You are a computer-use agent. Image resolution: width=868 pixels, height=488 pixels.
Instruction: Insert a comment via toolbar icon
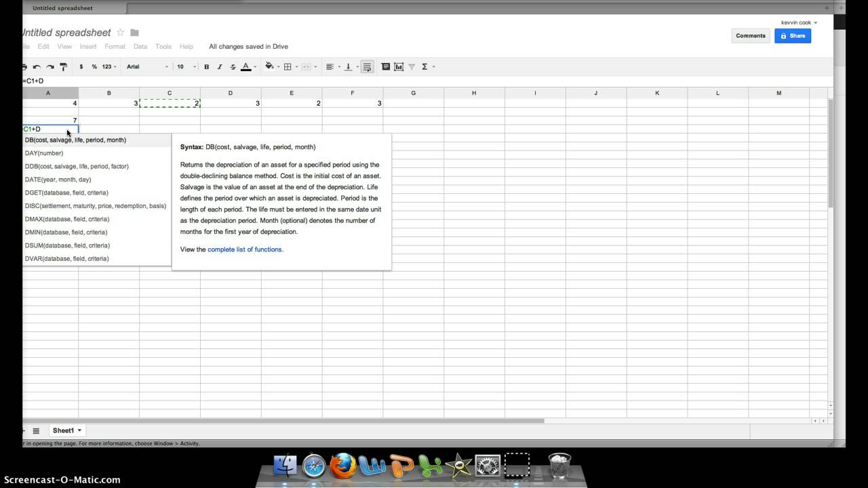coord(386,66)
